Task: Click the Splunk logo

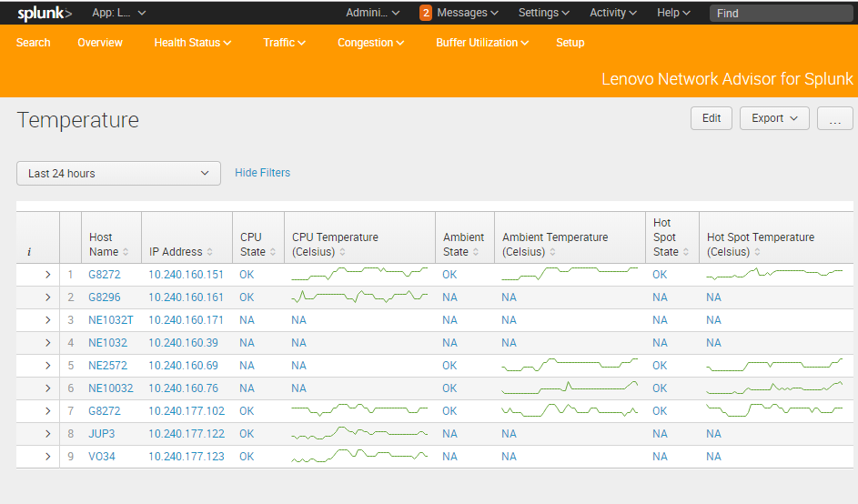Action: 45,13
